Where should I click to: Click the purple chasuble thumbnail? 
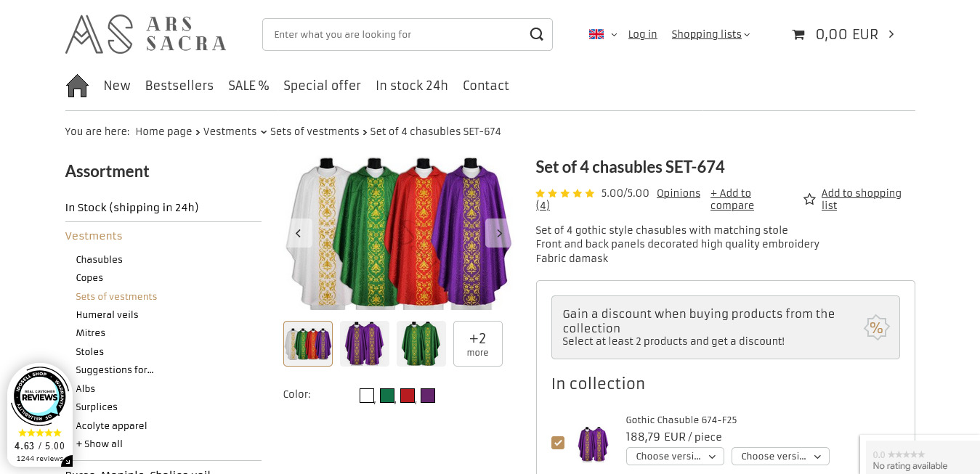[365, 343]
